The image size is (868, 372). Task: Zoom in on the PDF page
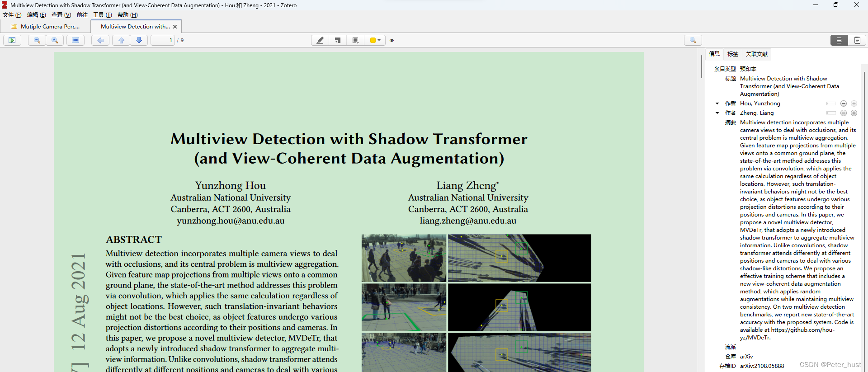coord(55,40)
